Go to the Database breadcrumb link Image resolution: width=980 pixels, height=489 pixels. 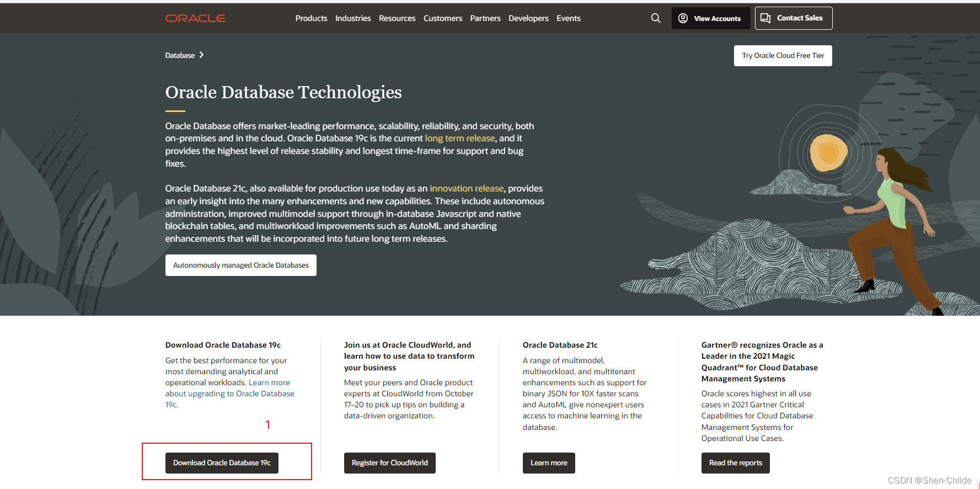click(180, 55)
